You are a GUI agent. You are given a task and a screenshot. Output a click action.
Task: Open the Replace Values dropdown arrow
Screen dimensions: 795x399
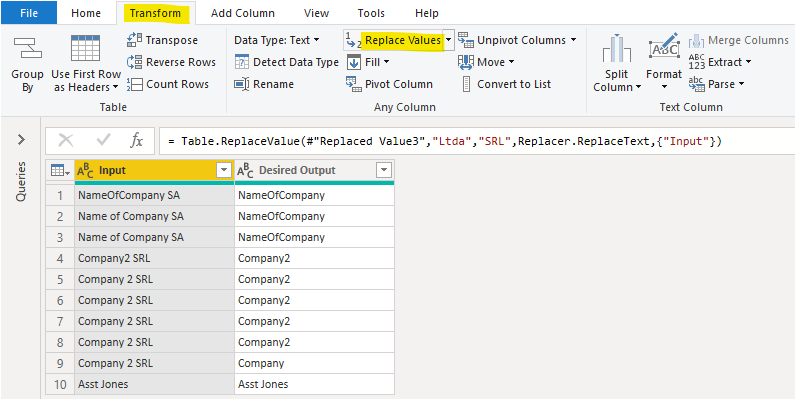(448, 40)
